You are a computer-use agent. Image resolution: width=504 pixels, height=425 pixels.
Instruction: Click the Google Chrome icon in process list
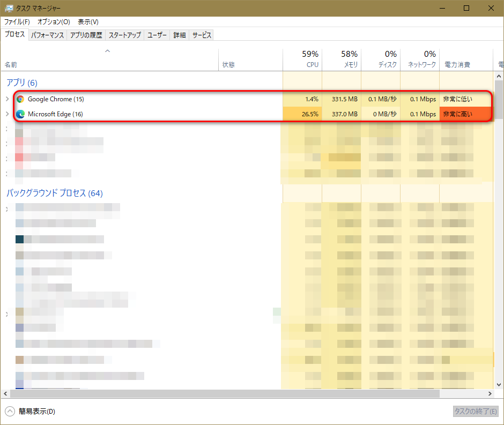pos(20,99)
